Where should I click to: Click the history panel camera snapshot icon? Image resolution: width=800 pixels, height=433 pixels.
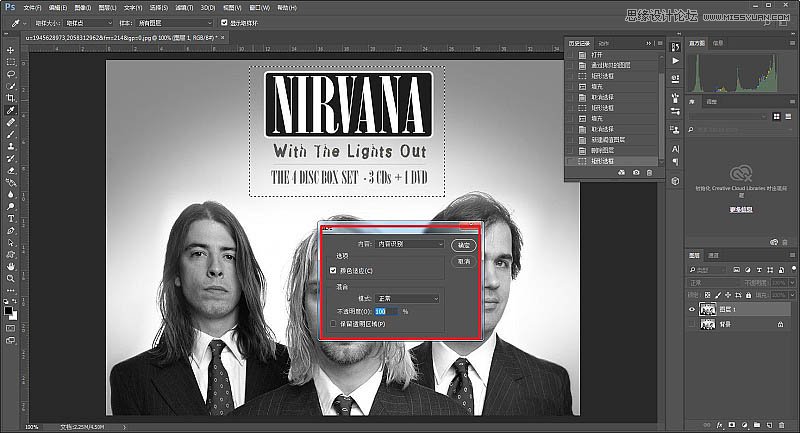coord(636,173)
